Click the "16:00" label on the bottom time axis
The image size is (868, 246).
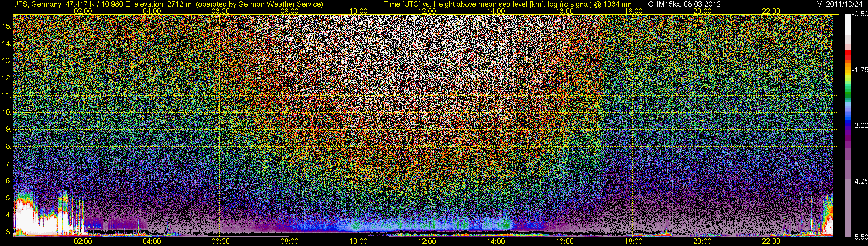click(x=565, y=241)
